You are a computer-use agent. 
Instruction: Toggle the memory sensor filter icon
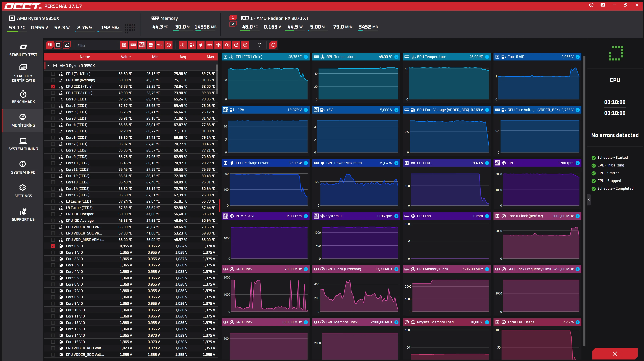coord(160,45)
